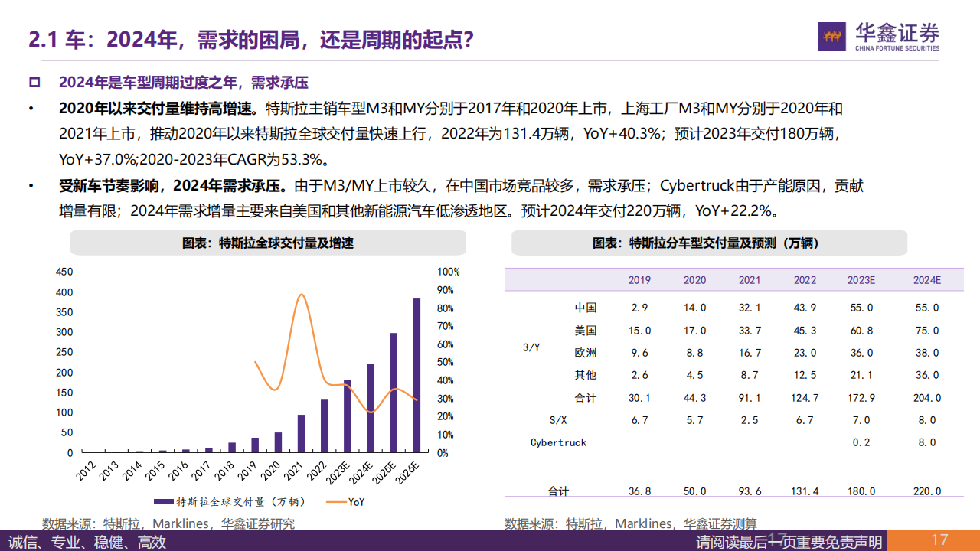Click the left axis value "450"
Screen dimensions: 980x551
tap(64, 272)
